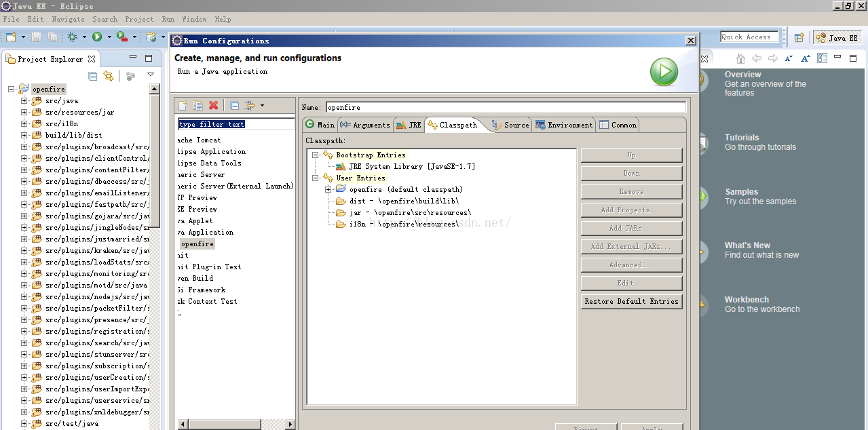Open Samples link in Welcome page
This screenshot has width=868, height=430.
point(741,192)
